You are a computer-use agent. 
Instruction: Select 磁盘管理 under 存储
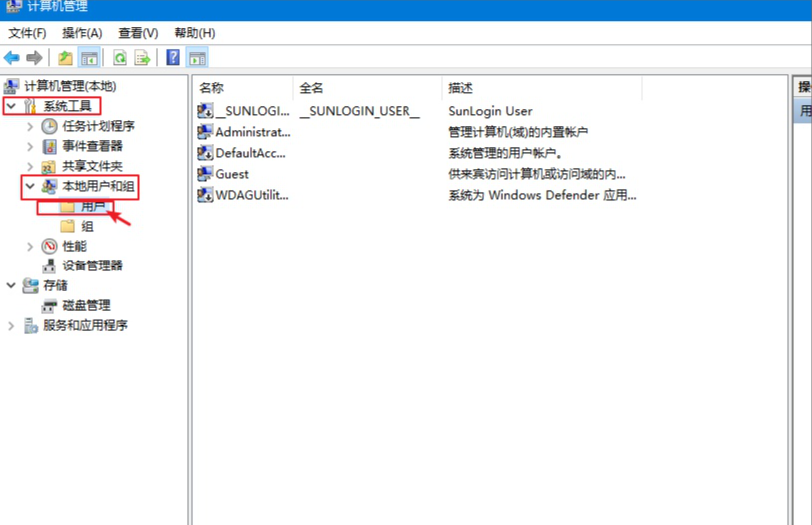(86, 305)
